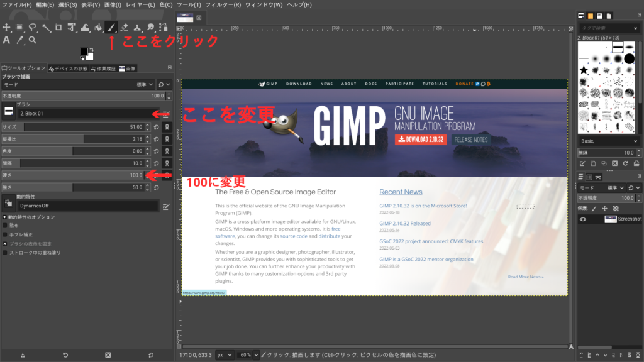Select the Paintbrush tool
This screenshot has height=362, width=644.
click(x=111, y=28)
